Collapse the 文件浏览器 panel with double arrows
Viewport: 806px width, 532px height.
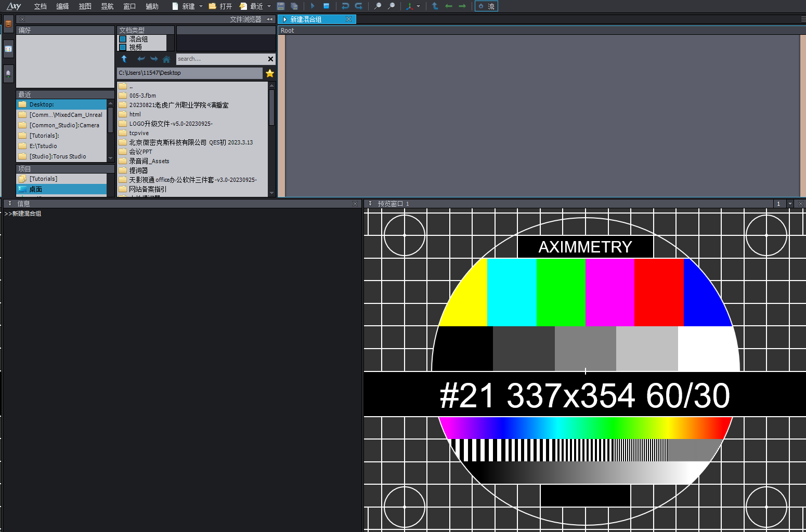tap(270, 19)
